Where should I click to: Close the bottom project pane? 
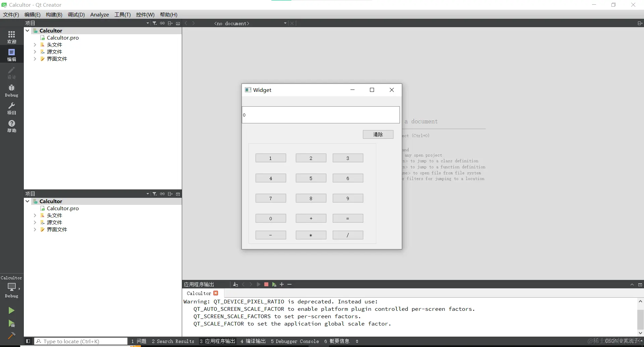click(x=178, y=194)
